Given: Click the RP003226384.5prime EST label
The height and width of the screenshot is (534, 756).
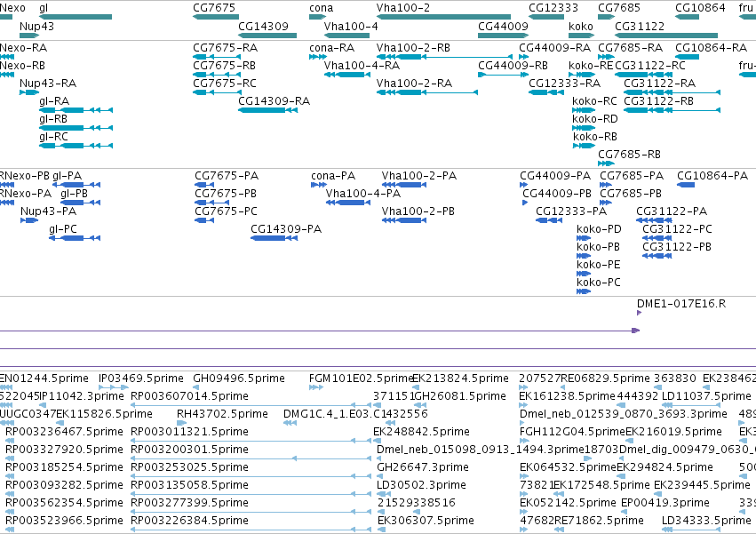Looking at the screenshot, I should pyautogui.click(x=189, y=521).
